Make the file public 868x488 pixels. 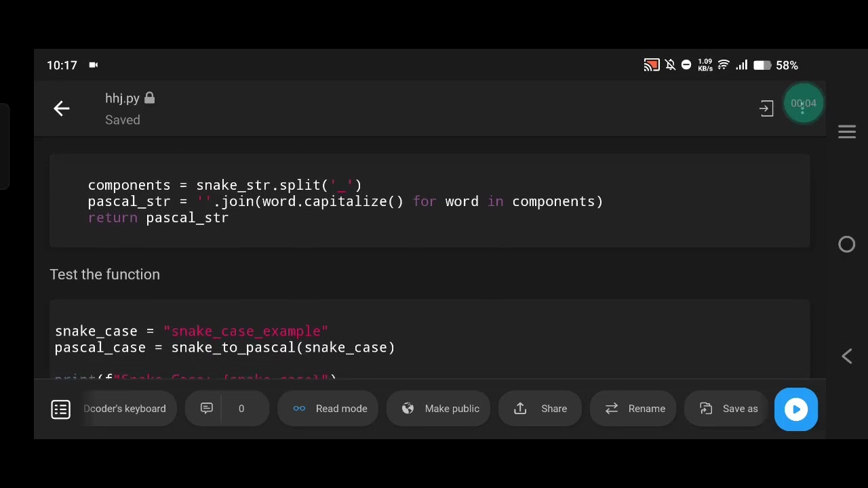[439, 409]
